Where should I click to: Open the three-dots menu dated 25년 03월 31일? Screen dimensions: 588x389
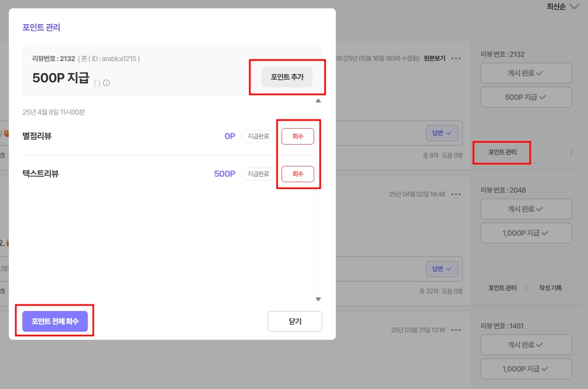[456, 330]
